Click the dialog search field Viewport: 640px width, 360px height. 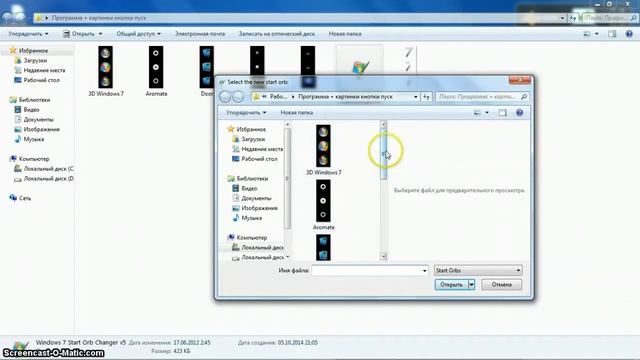[482, 97]
